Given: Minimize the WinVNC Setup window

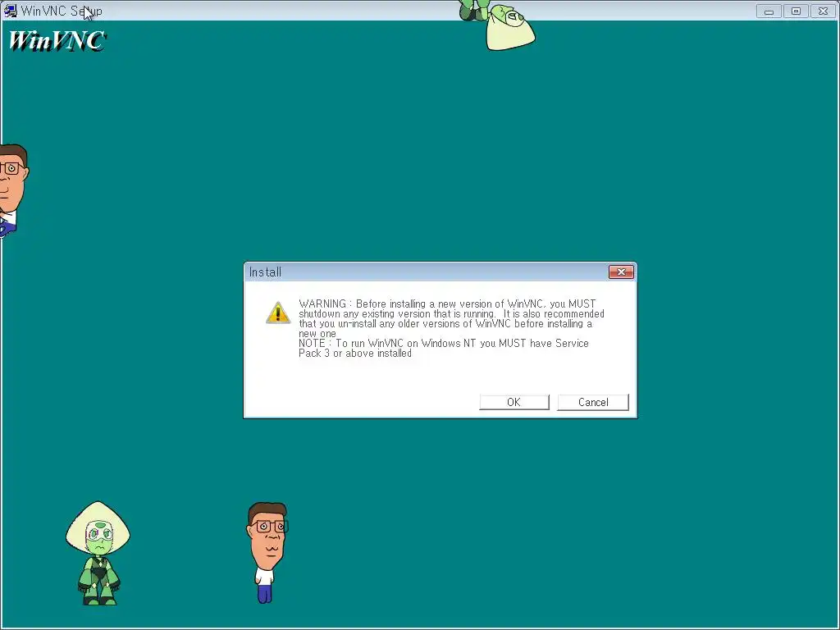Looking at the screenshot, I should pos(769,11).
